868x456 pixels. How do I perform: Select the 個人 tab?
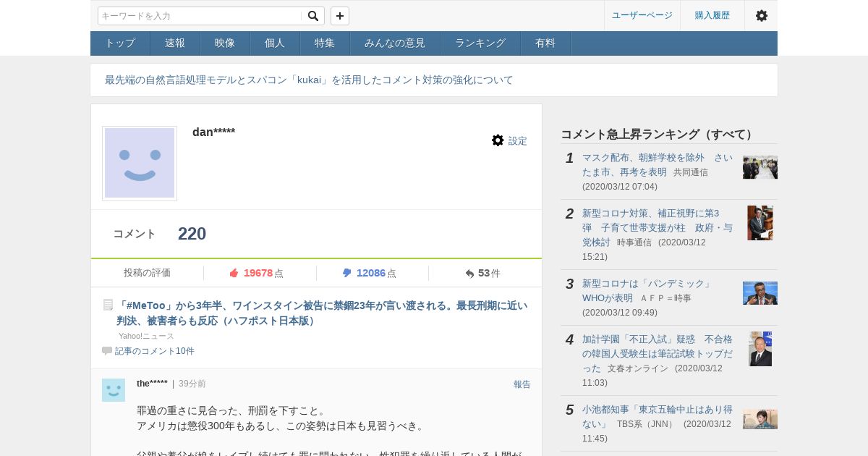point(275,43)
